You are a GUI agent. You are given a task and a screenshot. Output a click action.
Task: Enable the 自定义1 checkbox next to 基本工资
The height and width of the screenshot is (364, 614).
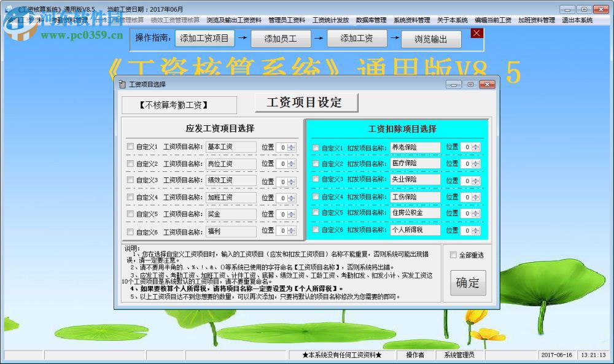coord(130,147)
